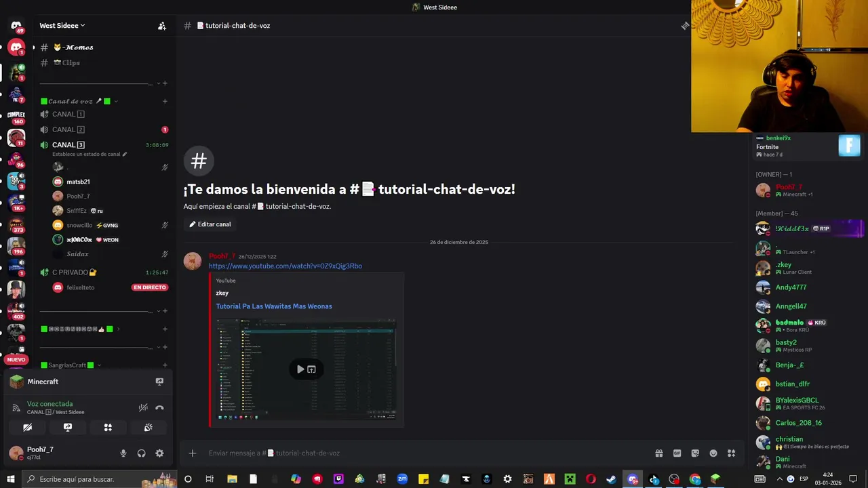
Task: Open user settings gear
Action: pyautogui.click(x=159, y=453)
